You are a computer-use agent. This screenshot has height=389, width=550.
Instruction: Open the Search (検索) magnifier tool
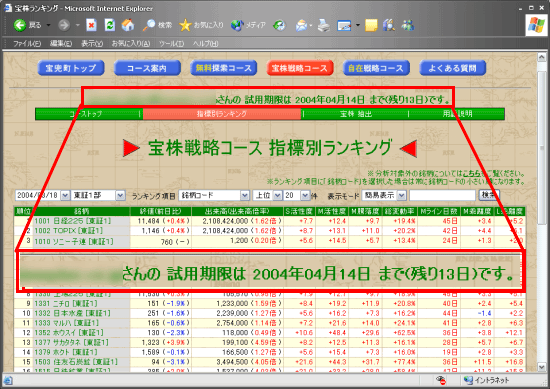click(157, 25)
